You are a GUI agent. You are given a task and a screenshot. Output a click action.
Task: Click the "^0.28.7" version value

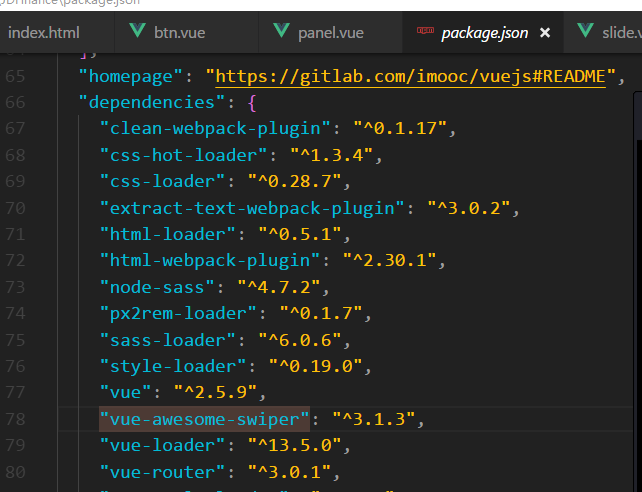tap(294, 181)
